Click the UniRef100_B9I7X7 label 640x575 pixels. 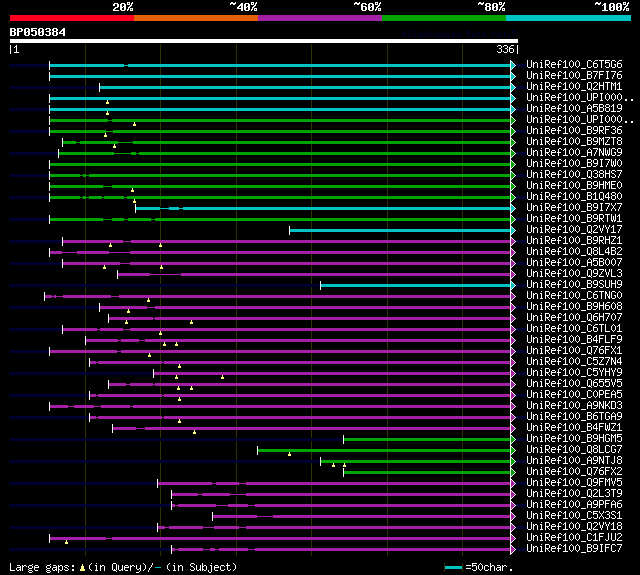574,208
